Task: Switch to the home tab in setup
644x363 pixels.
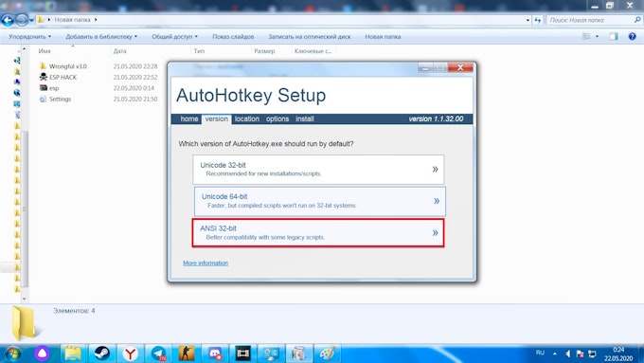Action: [x=188, y=118]
